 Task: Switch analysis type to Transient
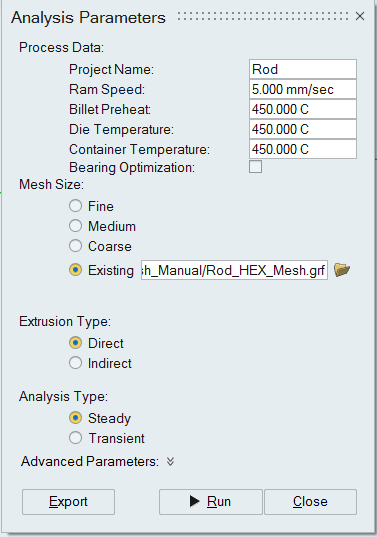click(x=75, y=438)
